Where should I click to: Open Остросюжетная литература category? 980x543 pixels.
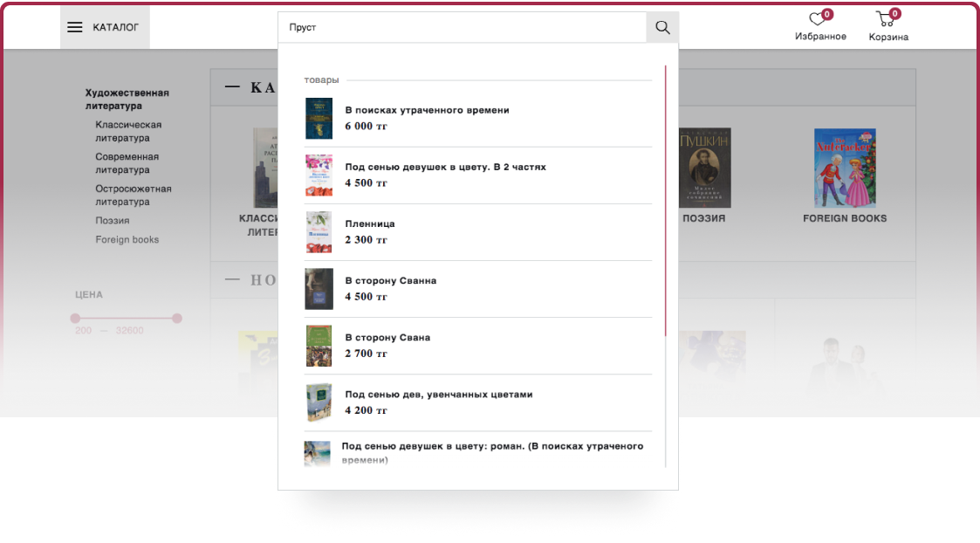134,196
